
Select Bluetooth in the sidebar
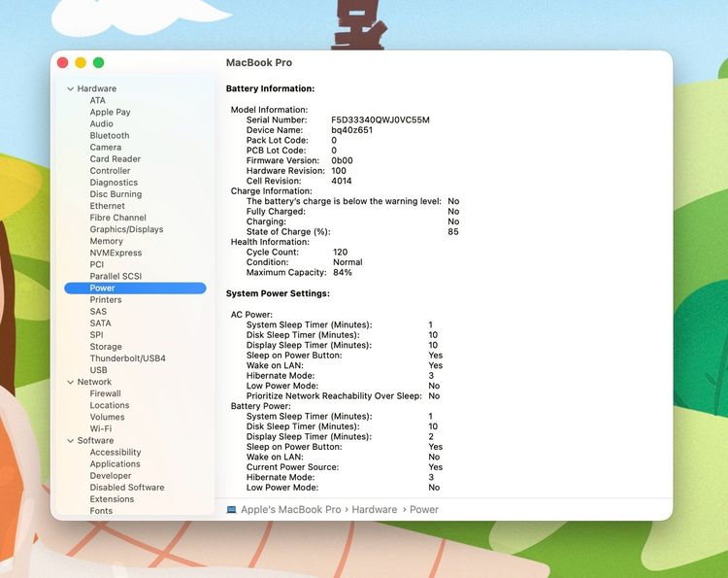110,136
